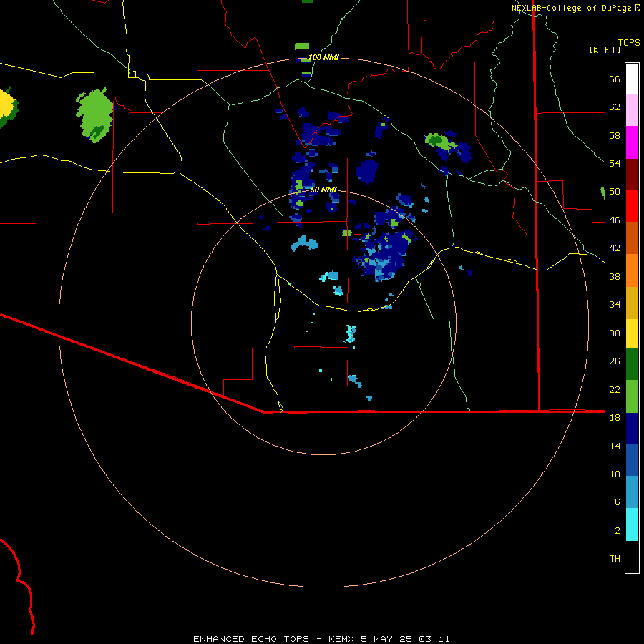Select the dark green legend swatch
The image size is (644, 644).
tap(632, 364)
